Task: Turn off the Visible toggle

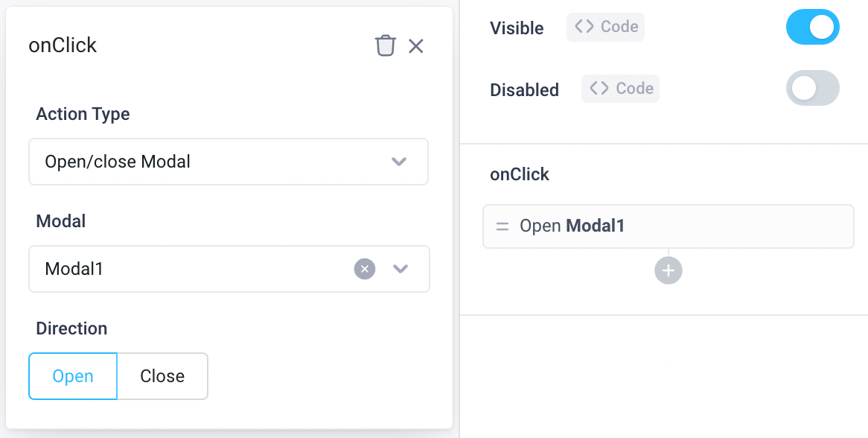Action: click(812, 27)
